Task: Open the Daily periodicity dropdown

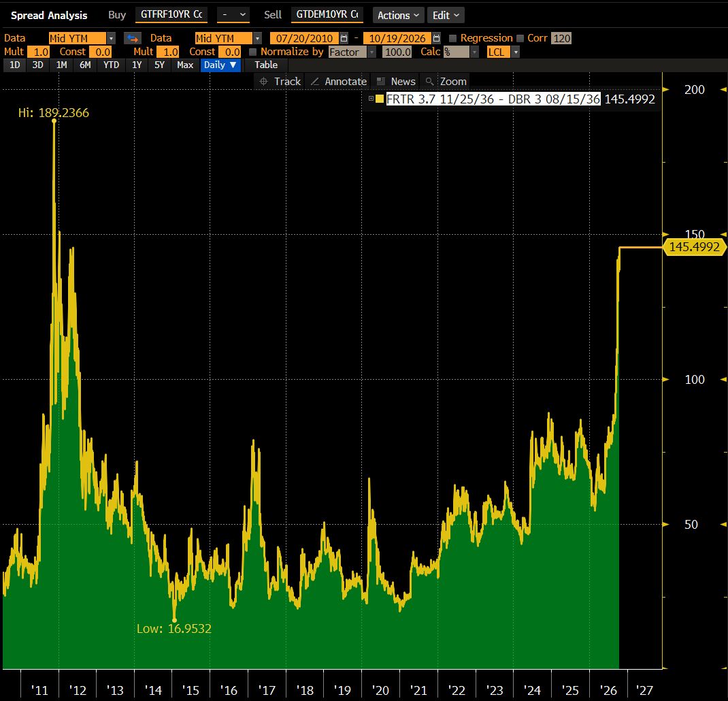Action: pyautogui.click(x=220, y=65)
